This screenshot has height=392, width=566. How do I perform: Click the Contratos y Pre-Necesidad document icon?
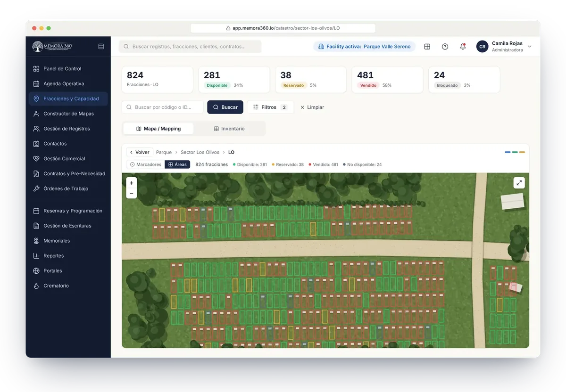click(36, 174)
